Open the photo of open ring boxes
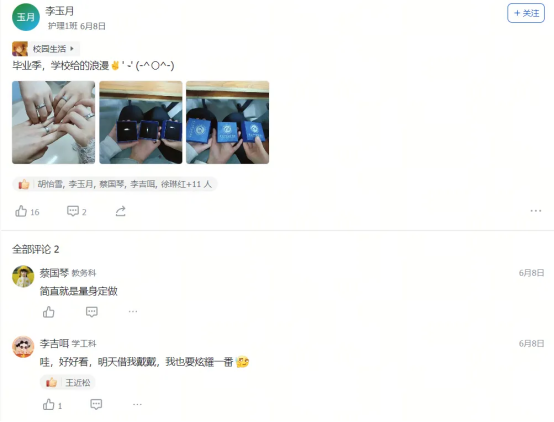This screenshot has width=554, height=422. [x=141, y=122]
